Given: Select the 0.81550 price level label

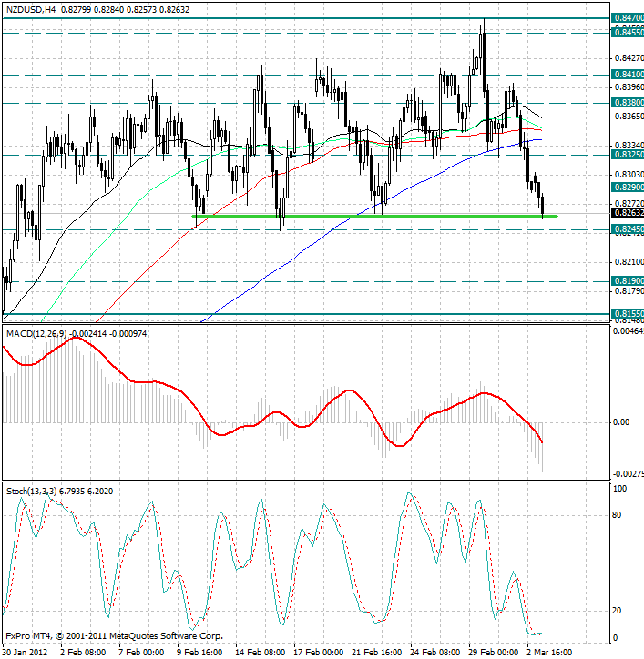Looking at the screenshot, I should pyautogui.click(x=627, y=313).
